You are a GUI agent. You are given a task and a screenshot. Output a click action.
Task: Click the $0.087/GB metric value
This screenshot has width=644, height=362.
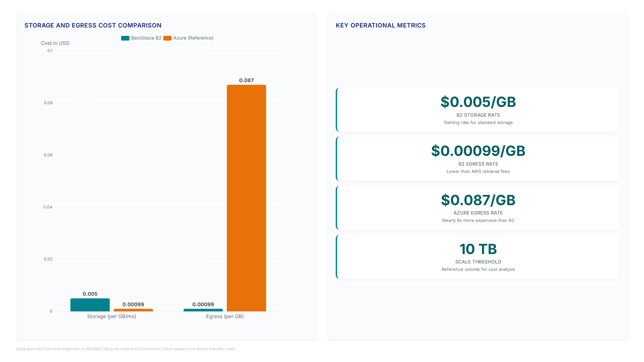[478, 200]
